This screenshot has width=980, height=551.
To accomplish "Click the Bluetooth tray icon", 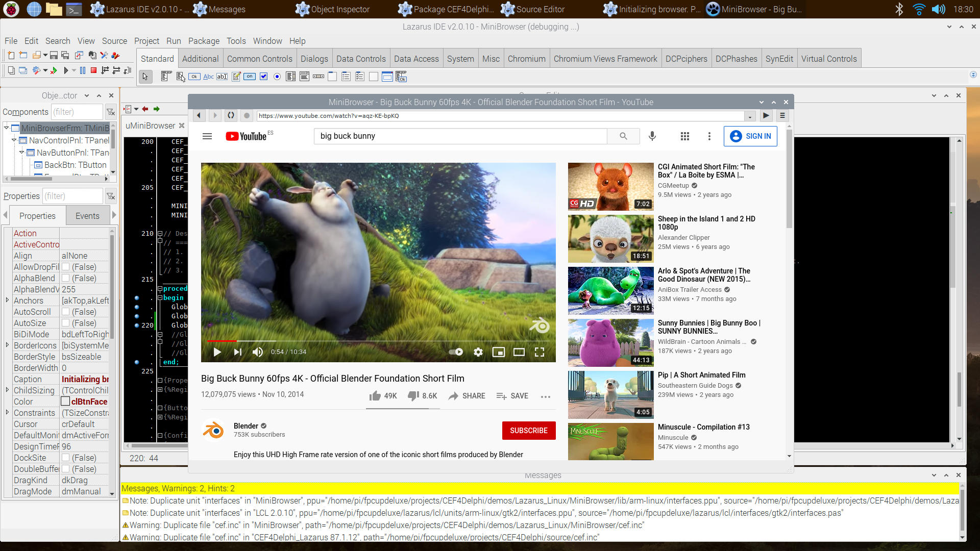I will [x=899, y=9].
